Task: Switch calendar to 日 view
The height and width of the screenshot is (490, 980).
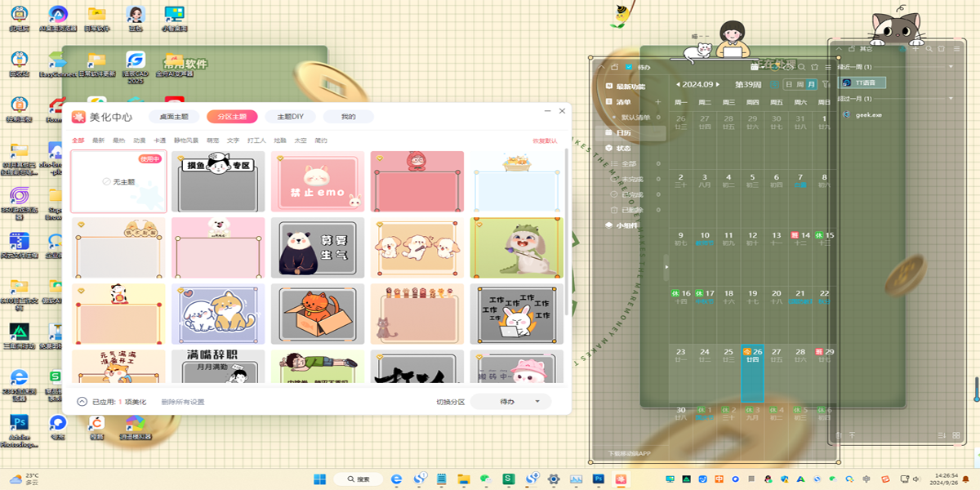Action: point(789,84)
